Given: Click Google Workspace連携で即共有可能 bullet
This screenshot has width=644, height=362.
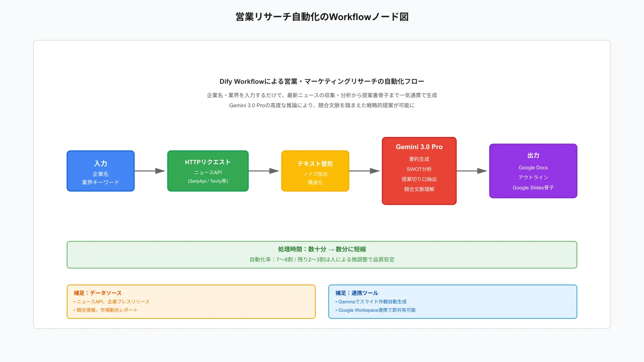Looking at the screenshot, I should [x=376, y=310].
